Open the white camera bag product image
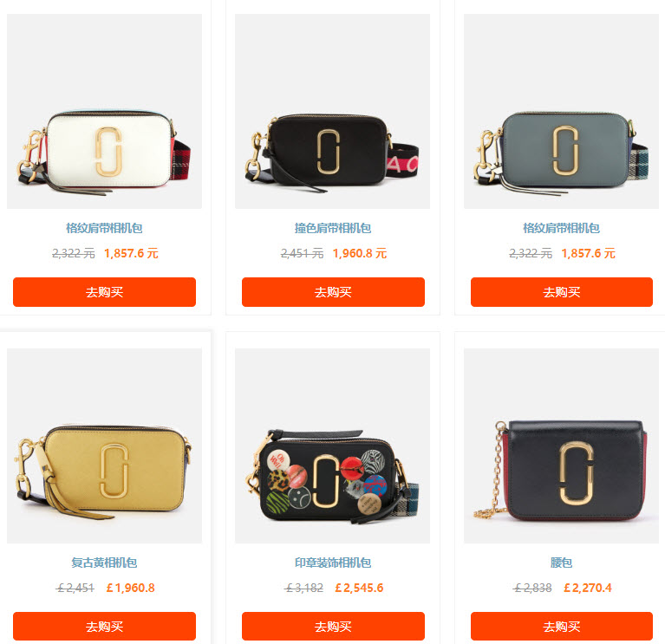This screenshot has height=644, width=665. pos(104,111)
